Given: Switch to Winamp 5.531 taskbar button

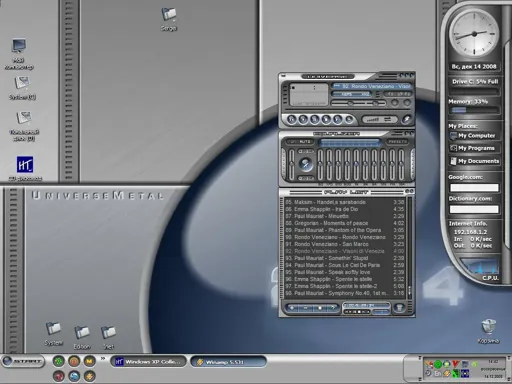Looking at the screenshot, I should click(x=228, y=362).
